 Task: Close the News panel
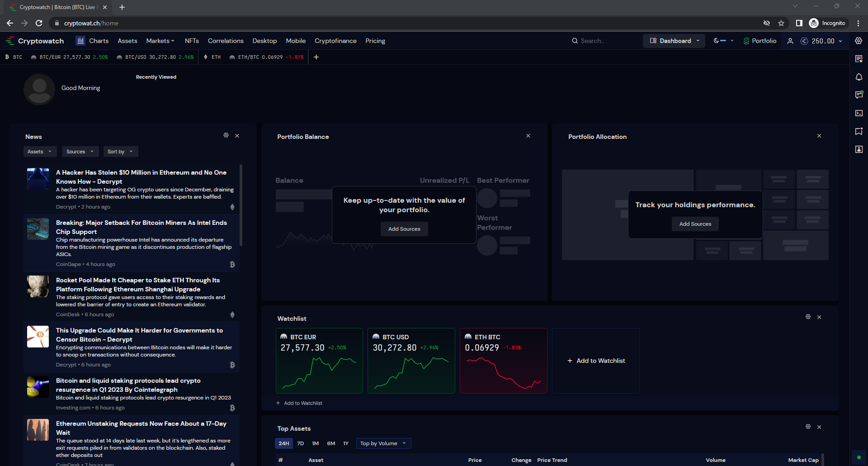coord(237,136)
